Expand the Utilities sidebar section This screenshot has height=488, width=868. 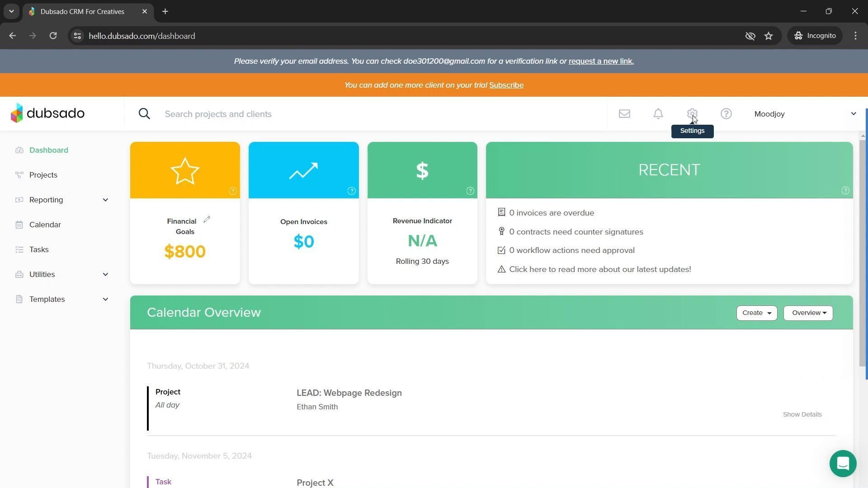[105, 274]
